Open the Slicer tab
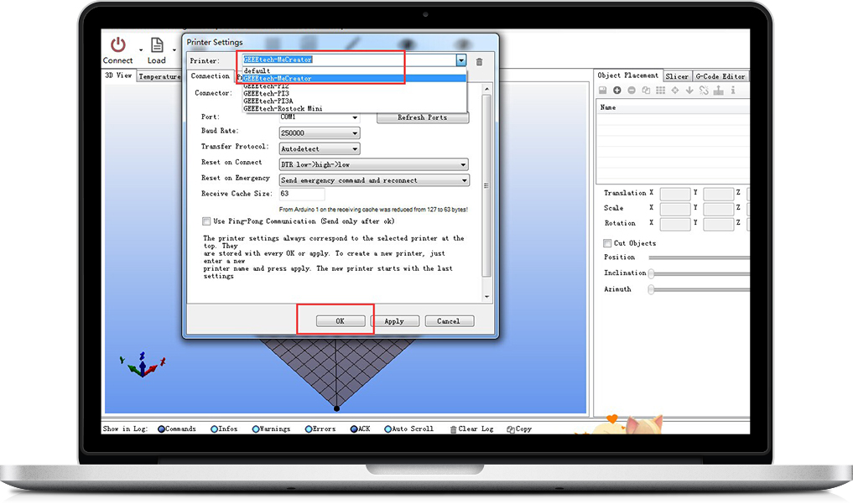This screenshot has width=853, height=504. click(x=677, y=76)
